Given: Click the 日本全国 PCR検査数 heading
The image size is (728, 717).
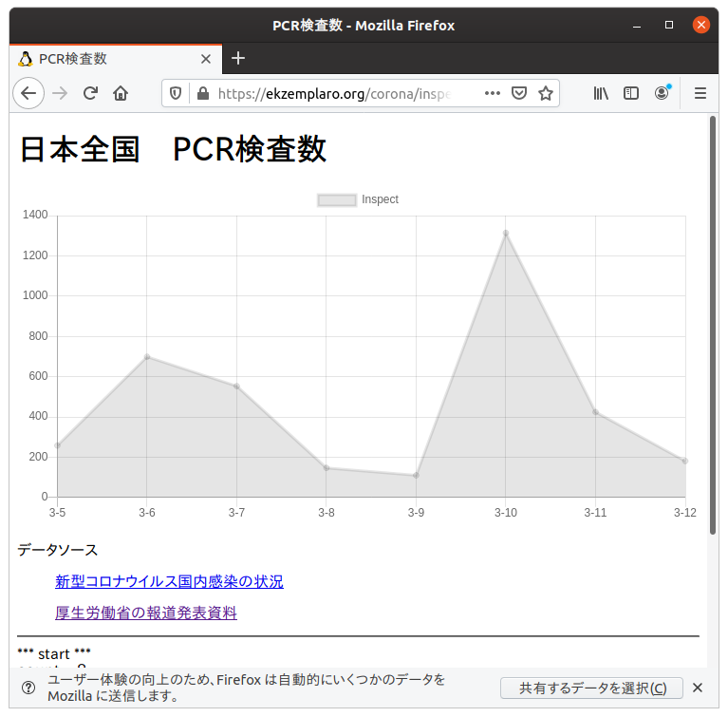Looking at the screenshot, I should point(173,149).
